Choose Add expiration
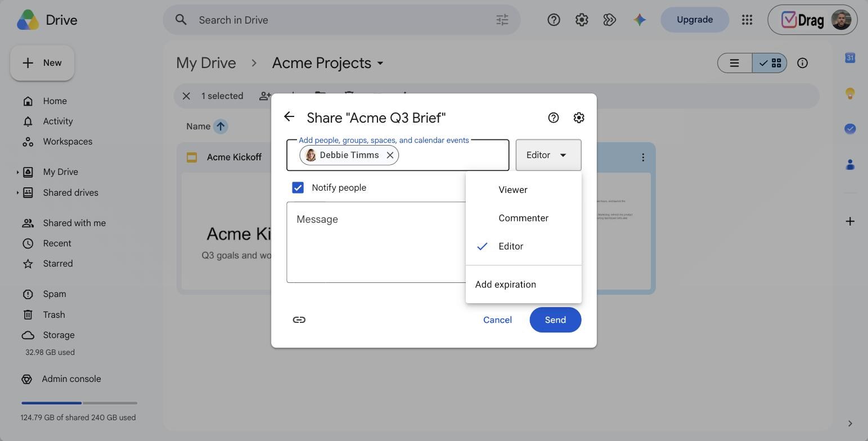The image size is (868, 441). (524, 285)
